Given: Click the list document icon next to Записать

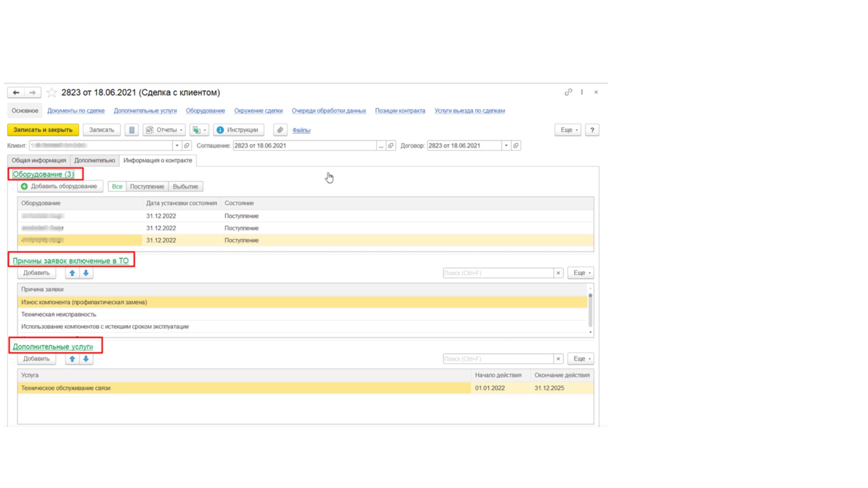Looking at the screenshot, I should [x=132, y=130].
